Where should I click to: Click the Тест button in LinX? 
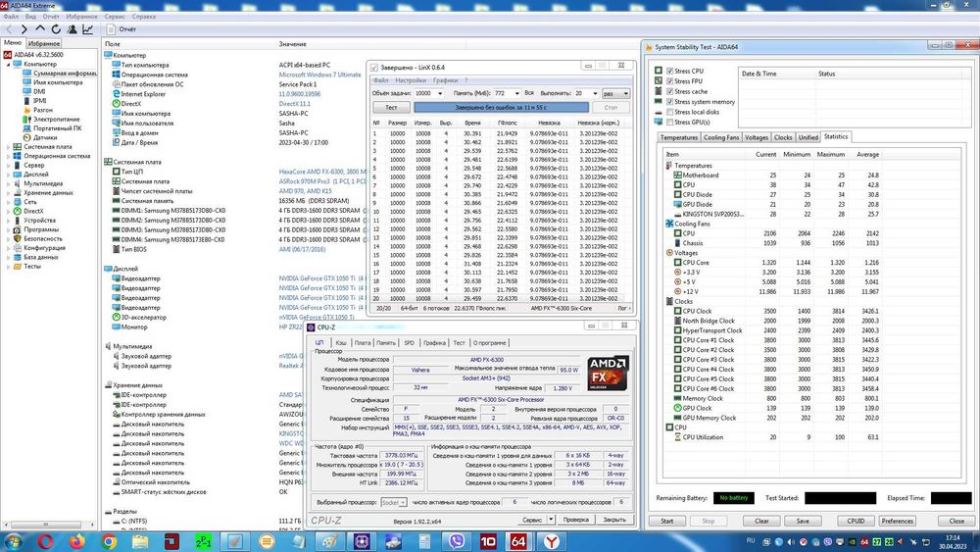tap(391, 108)
